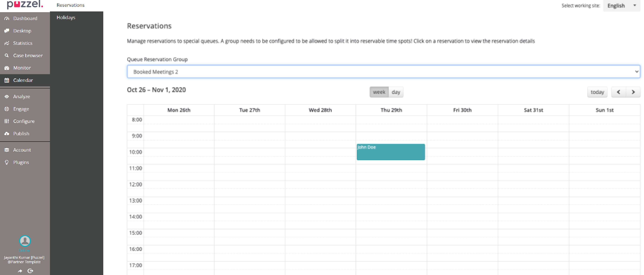
Task: Click the user avatar online status
Action: [25, 241]
